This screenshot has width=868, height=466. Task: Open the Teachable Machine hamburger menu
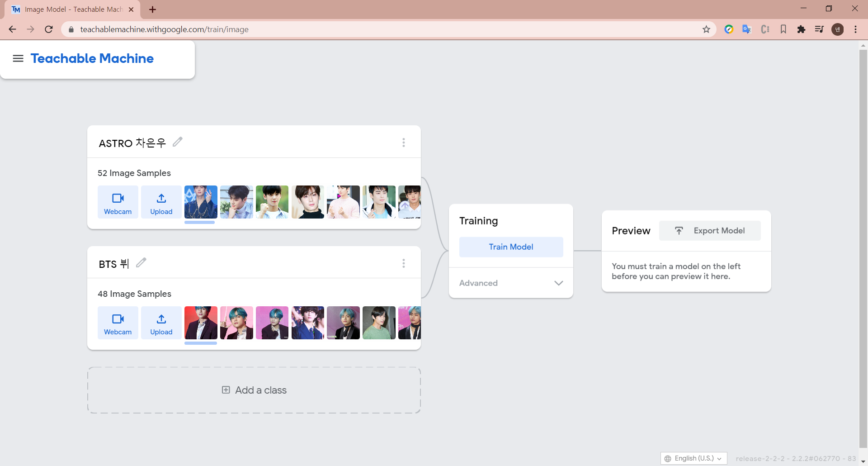(x=18, y=58)
